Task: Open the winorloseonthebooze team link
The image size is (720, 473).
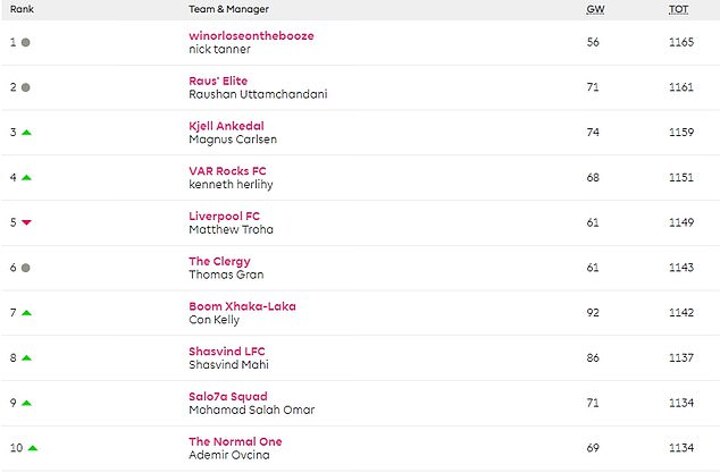Action: point(251,36)
